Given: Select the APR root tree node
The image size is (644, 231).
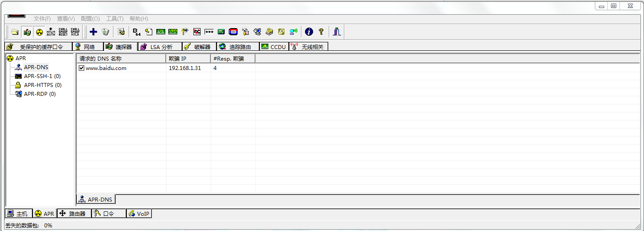Looking at the screenshot, I should pyautogui.click(x=21, y=58).
